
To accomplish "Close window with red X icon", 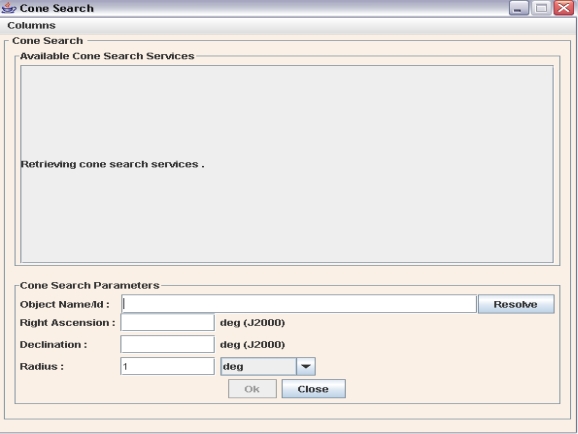I will coord(564,8).
